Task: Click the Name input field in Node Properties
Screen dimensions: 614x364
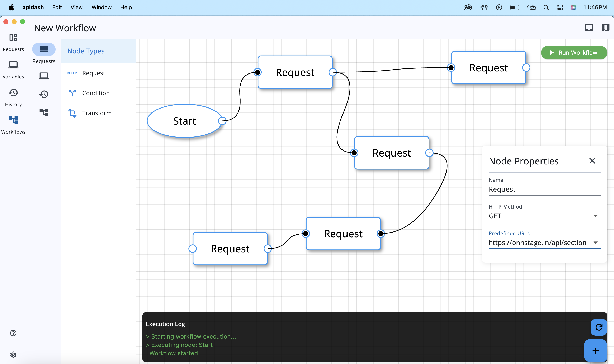Action: pyautogui.click(x=544, y=189)
